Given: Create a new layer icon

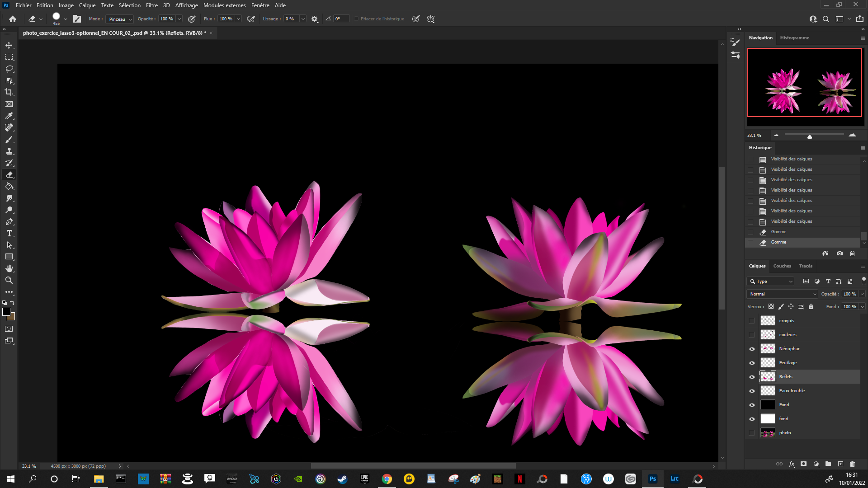Looking at the screenshot, I should point(840,464).
